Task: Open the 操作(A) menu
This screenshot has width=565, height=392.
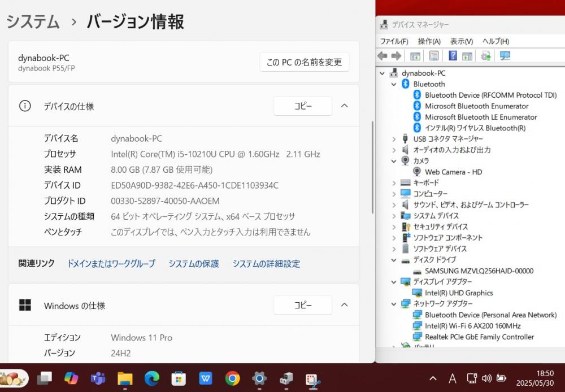Action: click(429, 41)
